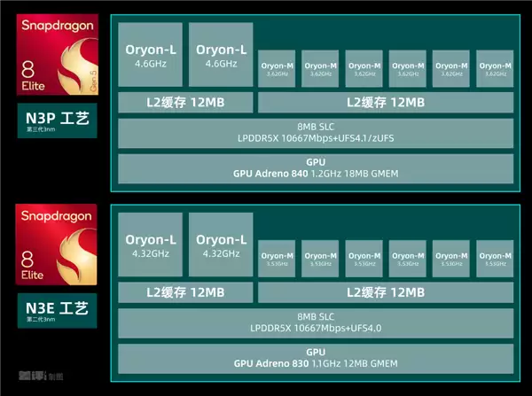
Task: Select the rightmost Oryon-M 3.53GHz core block
Action: (x=494, y=260)
